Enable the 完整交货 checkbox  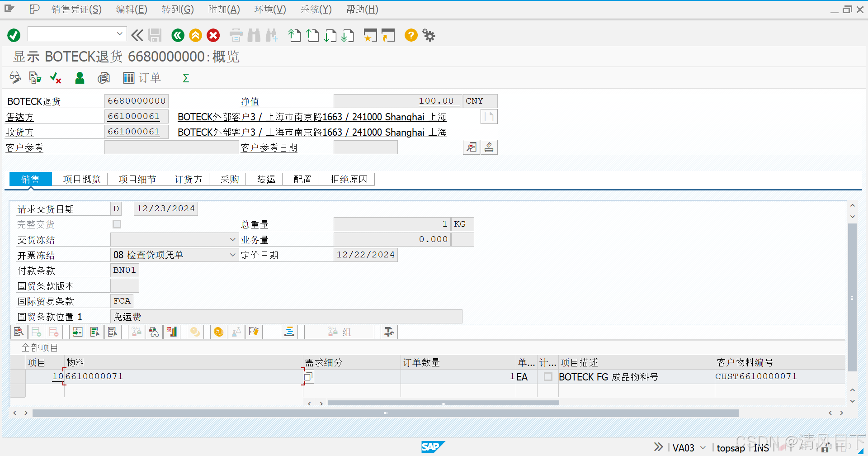(117, 224)
